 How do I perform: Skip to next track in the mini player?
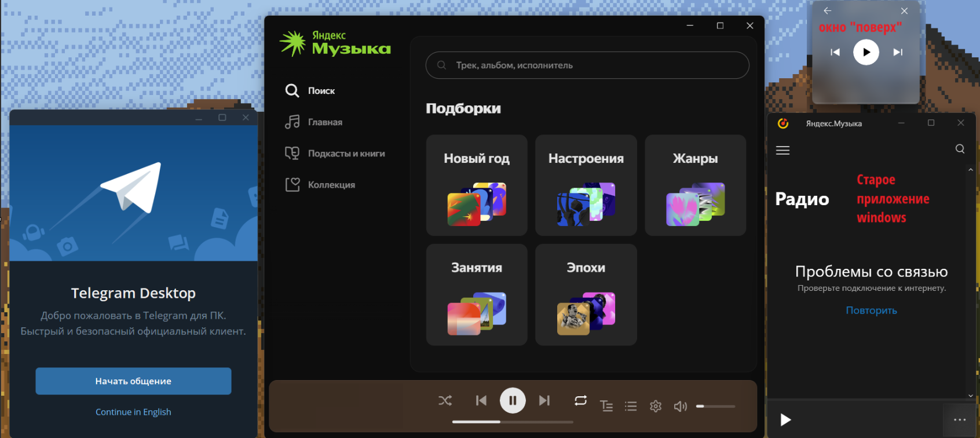pos(898,52)
